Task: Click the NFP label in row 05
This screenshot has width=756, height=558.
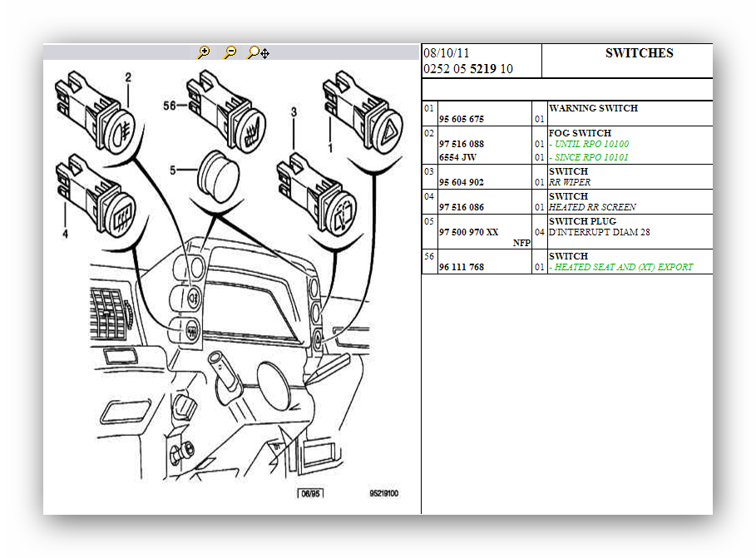Action: tap(521, 243)
